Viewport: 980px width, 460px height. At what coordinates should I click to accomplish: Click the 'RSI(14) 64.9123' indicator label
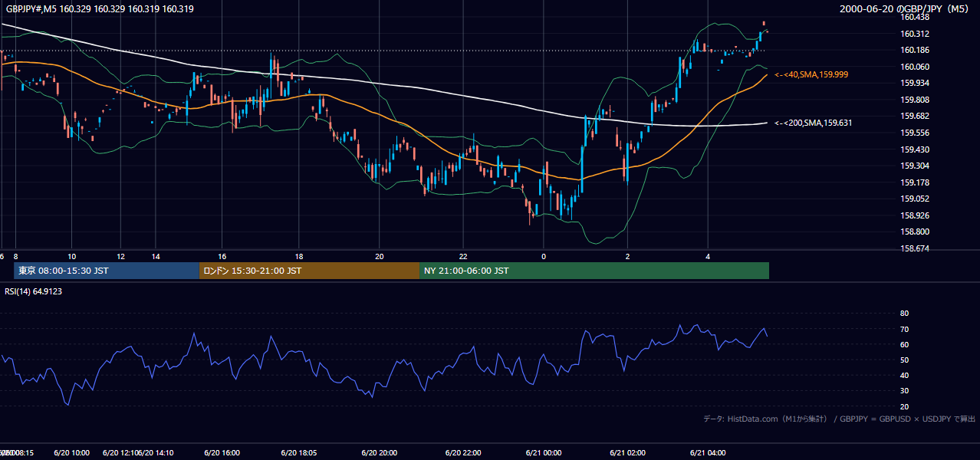[33, 291]
